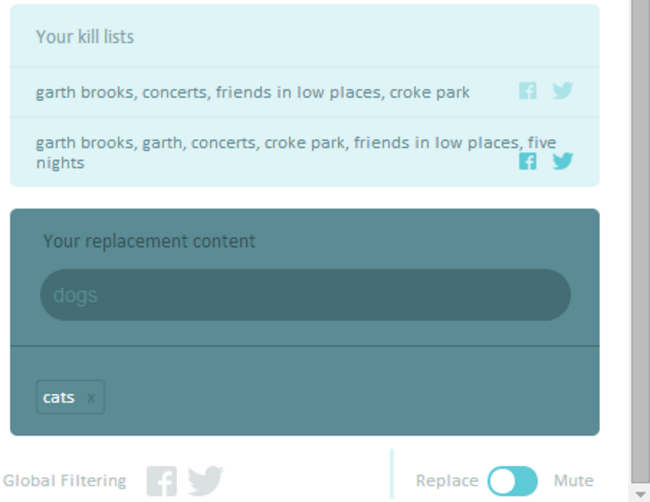Click the Replace label
The image size is (650, 502).
447,481
